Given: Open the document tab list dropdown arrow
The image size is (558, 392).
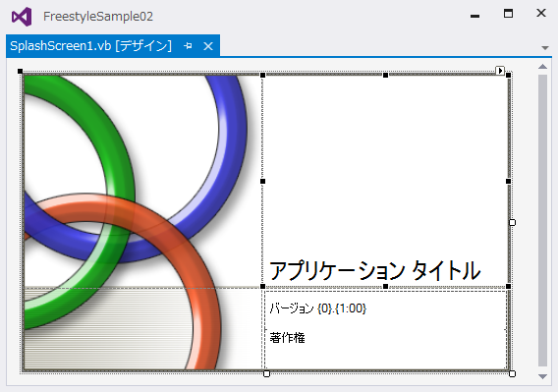Looking at the screenshot, I should [545, 48].
